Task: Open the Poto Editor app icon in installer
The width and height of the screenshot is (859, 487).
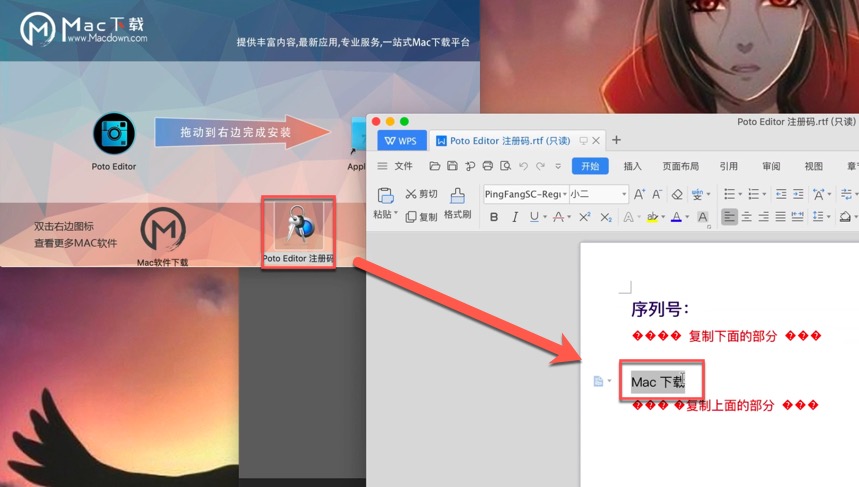Action: click(x=114, y=134)
